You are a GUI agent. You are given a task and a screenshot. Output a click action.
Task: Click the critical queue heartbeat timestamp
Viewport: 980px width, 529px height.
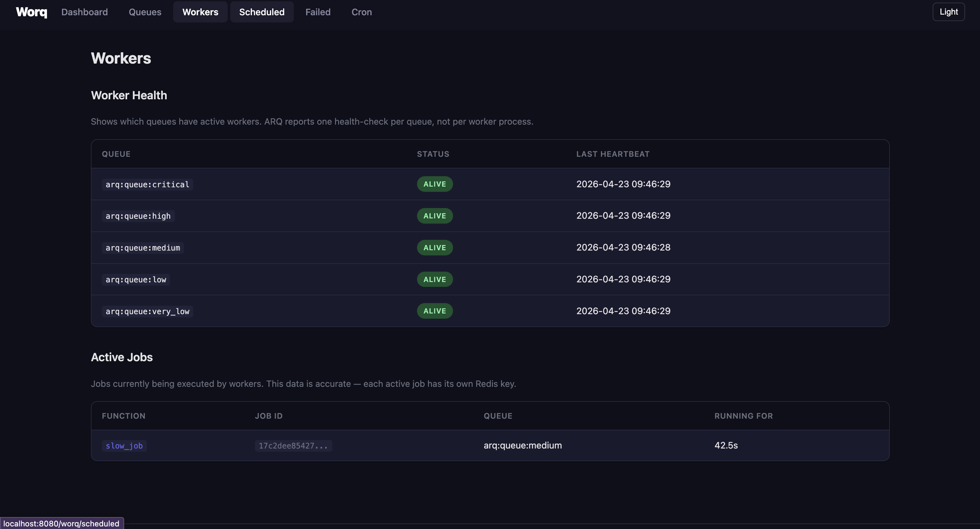[623, 184]
